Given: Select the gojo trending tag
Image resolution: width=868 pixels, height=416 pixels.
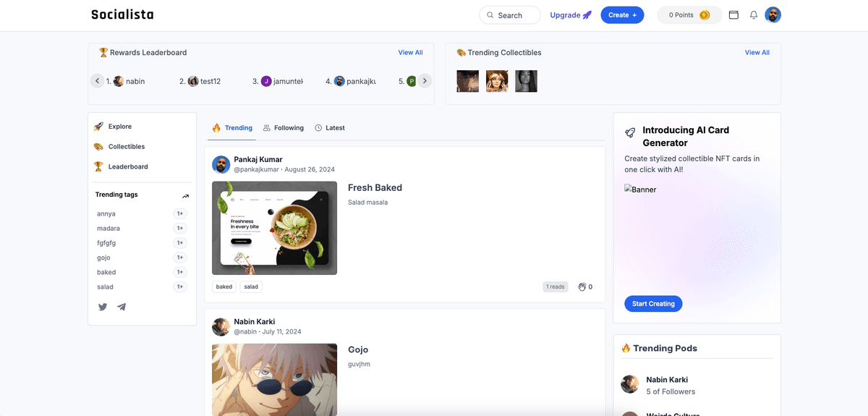Looking at the screenshot, I should (x=103, y=258).
